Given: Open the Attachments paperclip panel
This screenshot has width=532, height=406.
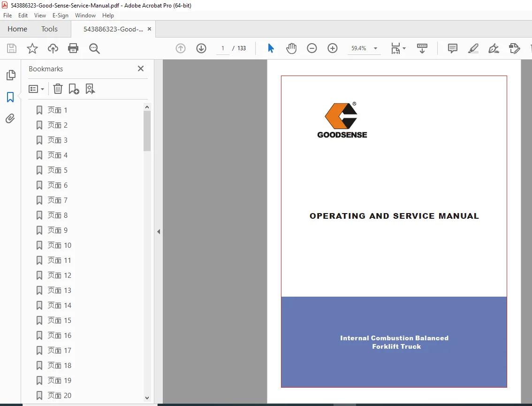Looking at the screenshot, I should [10, 118].
